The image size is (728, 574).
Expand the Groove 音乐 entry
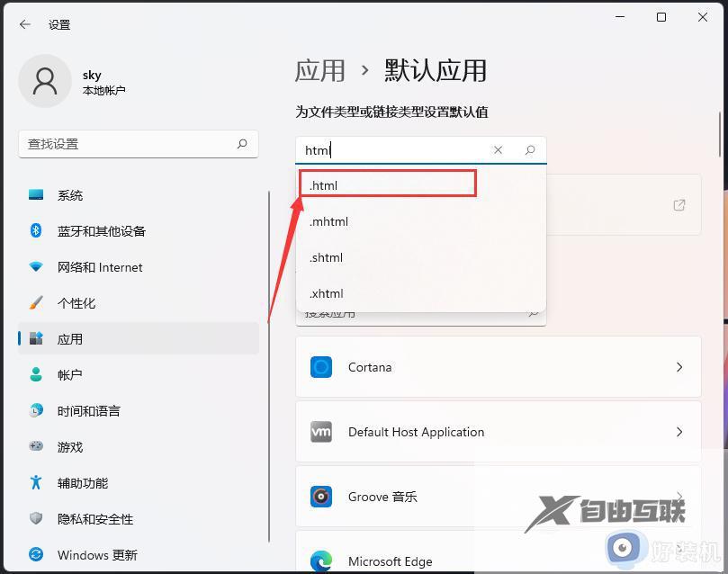499,496
